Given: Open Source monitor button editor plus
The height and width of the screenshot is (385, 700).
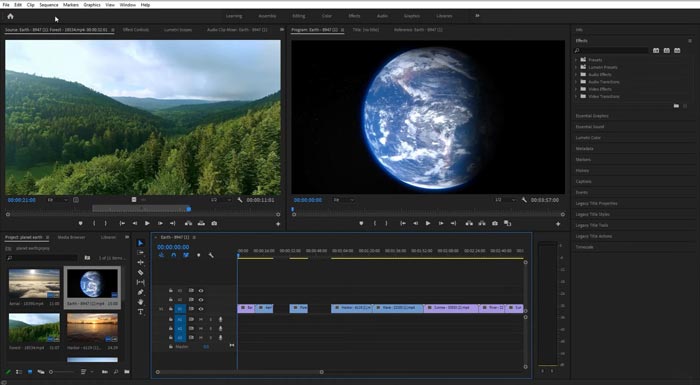Looking at the screenshot, I should click(278, 224).
